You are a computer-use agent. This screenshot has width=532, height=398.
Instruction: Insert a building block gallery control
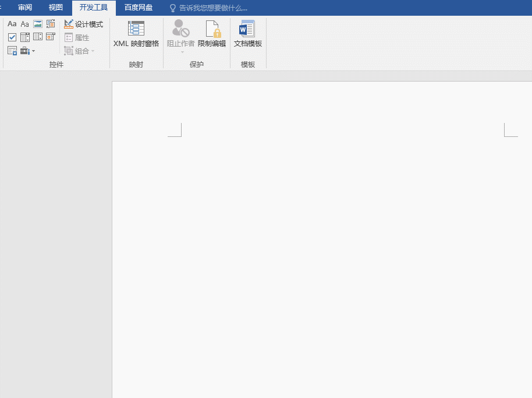click(51, 24)
